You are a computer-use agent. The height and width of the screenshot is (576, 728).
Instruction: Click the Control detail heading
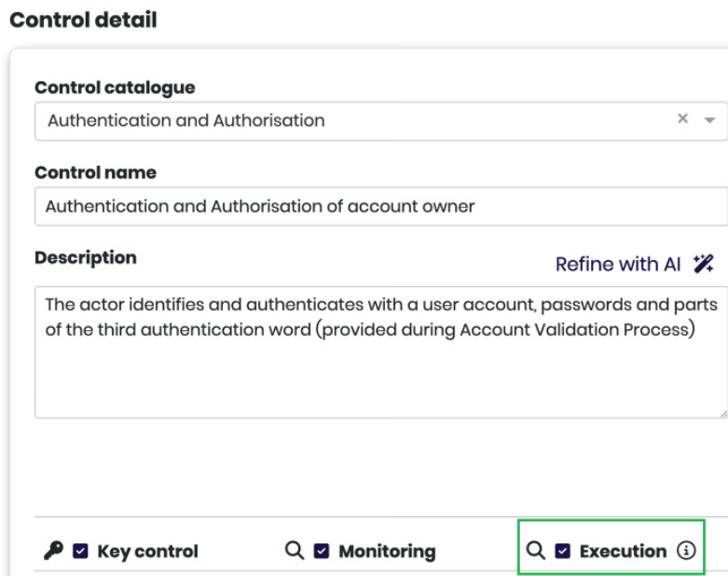click(x=84, y=20)
